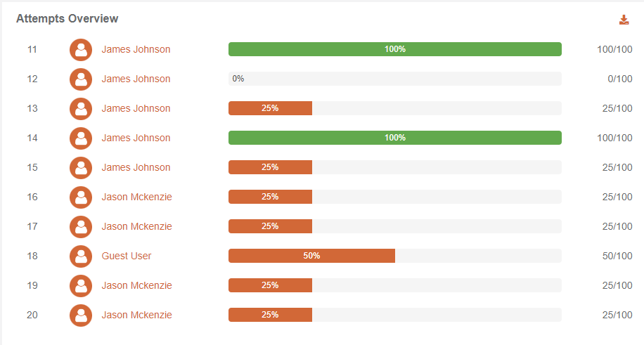Click the 100/100 score for attempt 11
644x345 pixels.
coord(614,50)
